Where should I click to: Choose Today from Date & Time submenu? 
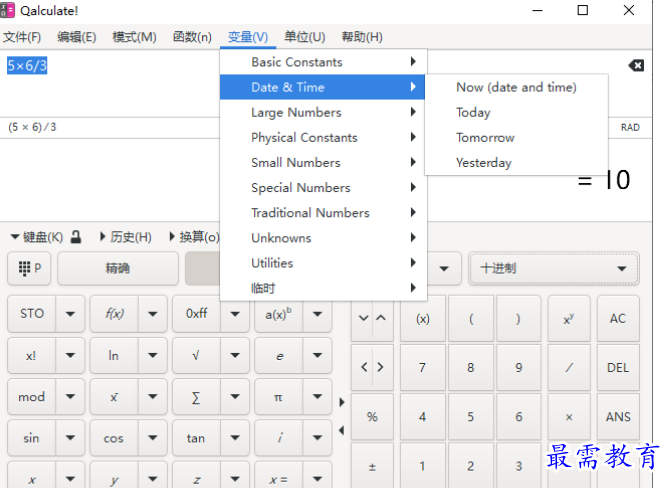click(516, 113)
